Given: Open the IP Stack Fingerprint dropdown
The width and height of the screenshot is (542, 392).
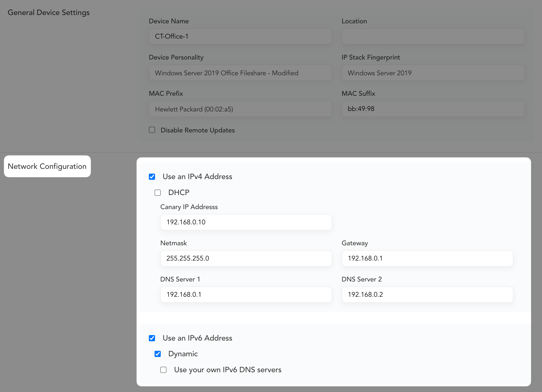Looking at the screenshot, I should [433, 73].
